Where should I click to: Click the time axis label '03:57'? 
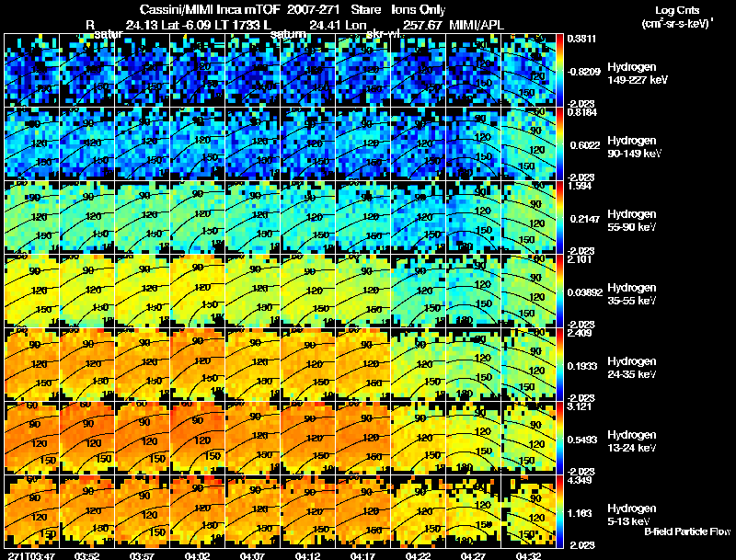point(143,555)
